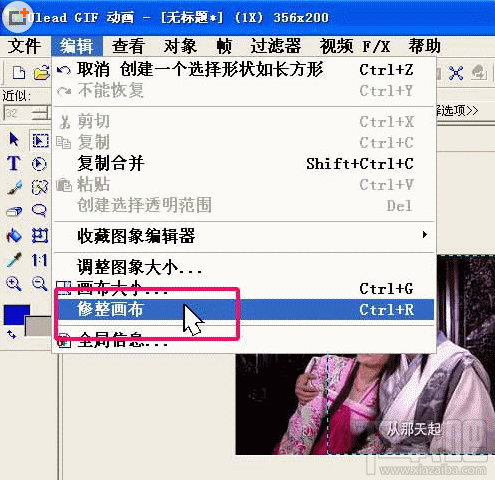This screenshot has height=480, width=495.
Task: Choose 调整图象大小... menu entry
Action: [x=244, y=267]
